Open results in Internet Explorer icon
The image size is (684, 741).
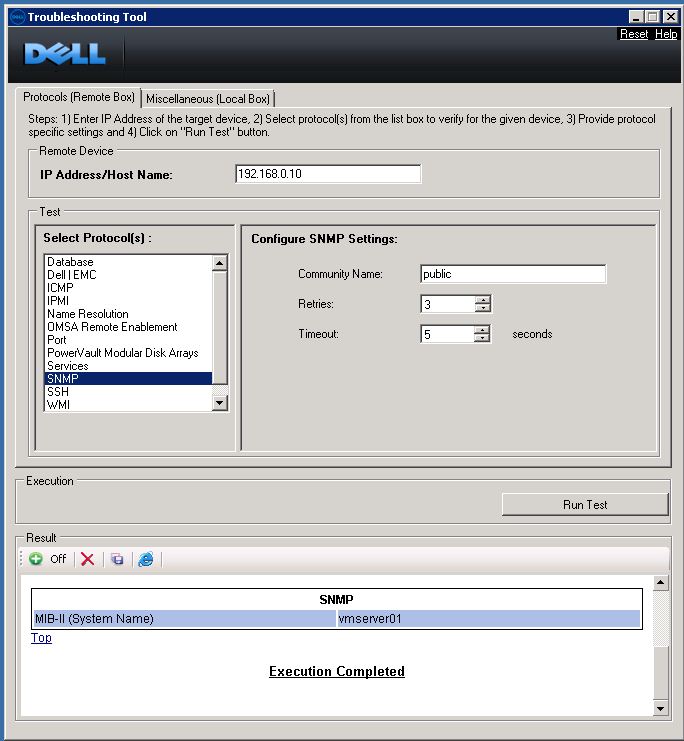coord(146,559)
